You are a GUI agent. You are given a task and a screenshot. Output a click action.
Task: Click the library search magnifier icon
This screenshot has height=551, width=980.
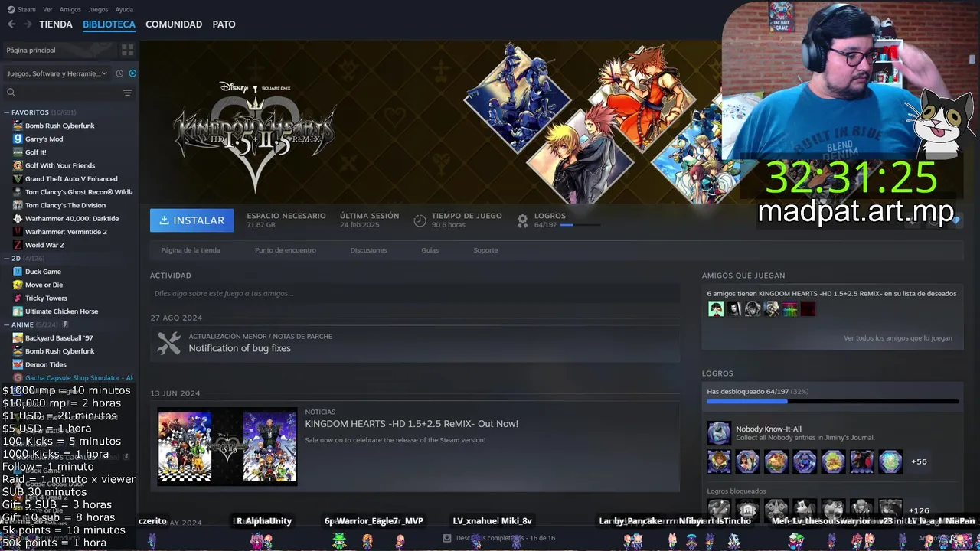tap(11, 93)
